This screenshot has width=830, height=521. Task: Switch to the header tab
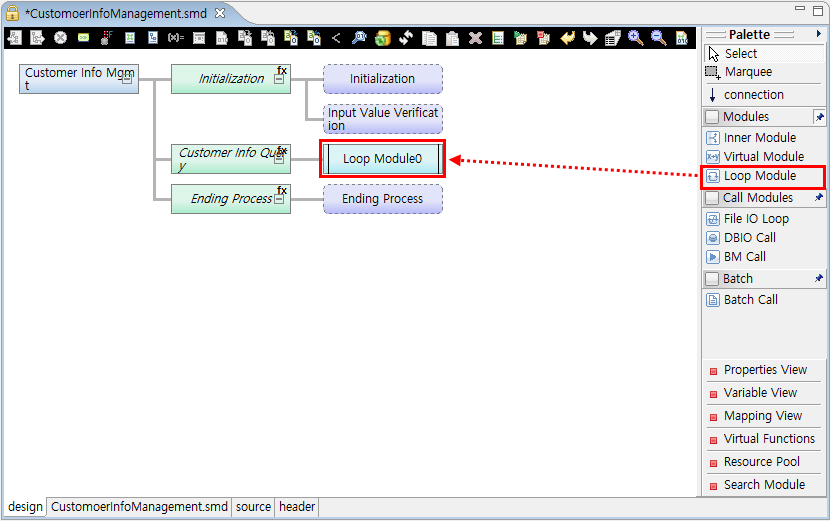297,507
